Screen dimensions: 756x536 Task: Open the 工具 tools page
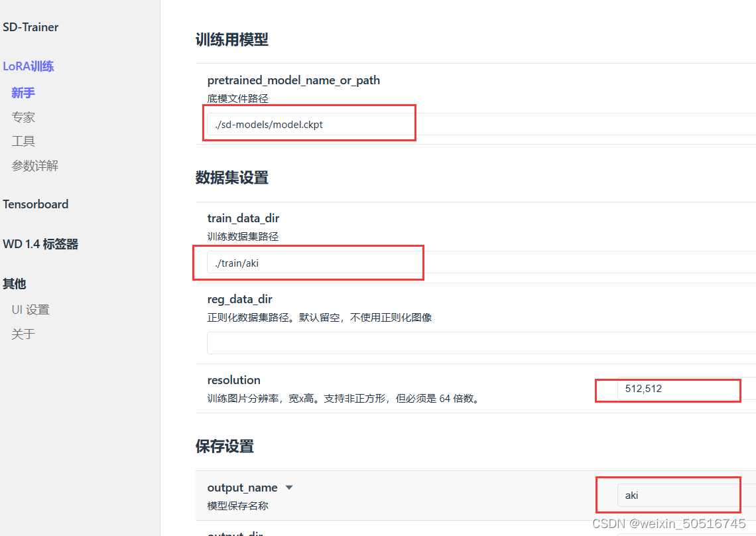[23, 141]
